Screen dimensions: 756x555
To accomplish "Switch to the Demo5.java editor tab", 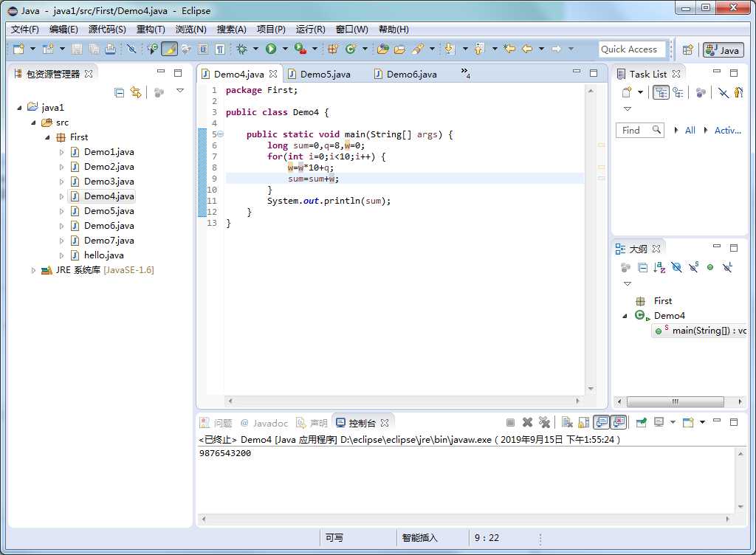I will (325, 75).
